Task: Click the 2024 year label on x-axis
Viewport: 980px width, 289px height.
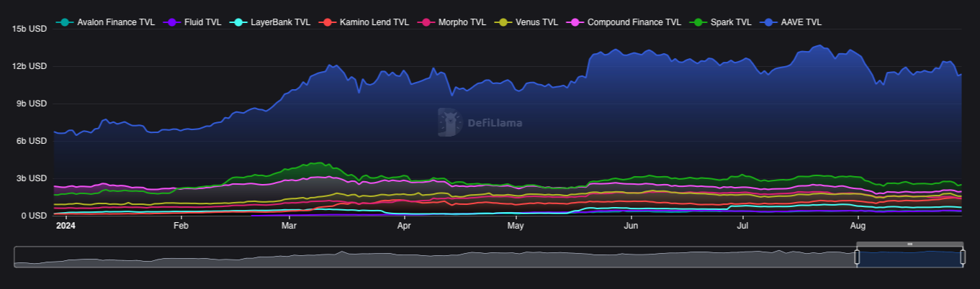Action: [x=66, y=226]
